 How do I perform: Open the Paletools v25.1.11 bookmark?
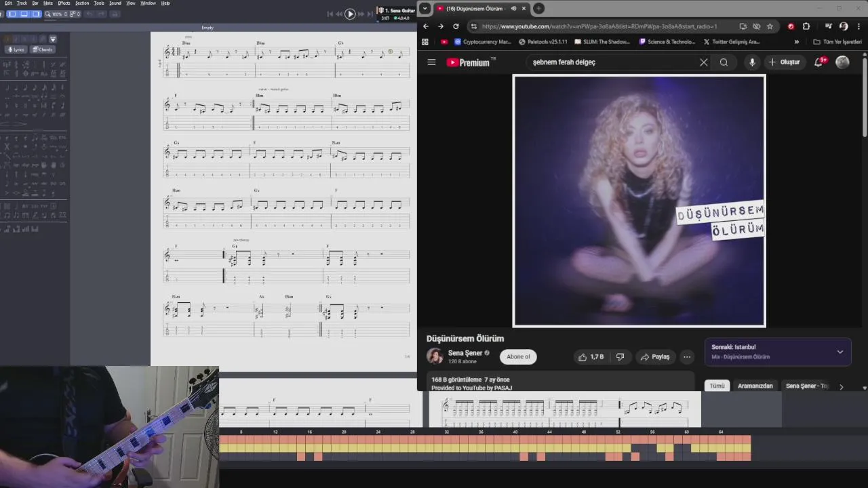542,42
